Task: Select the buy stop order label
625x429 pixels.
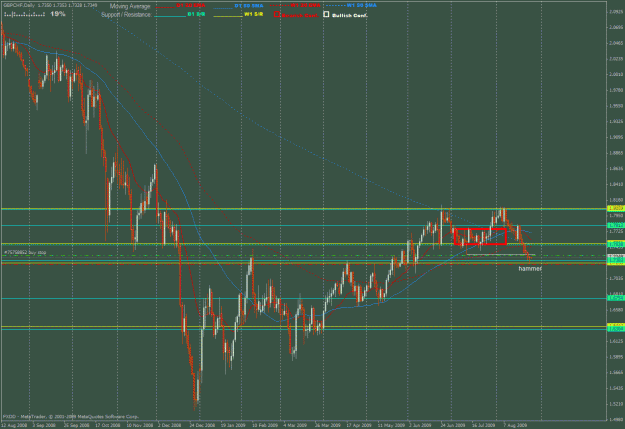Action: (25, 252)
